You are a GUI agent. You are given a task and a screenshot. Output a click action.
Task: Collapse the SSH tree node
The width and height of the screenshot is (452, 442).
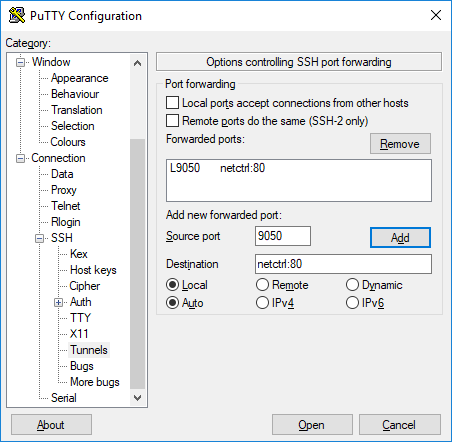(x=40, y=238)
